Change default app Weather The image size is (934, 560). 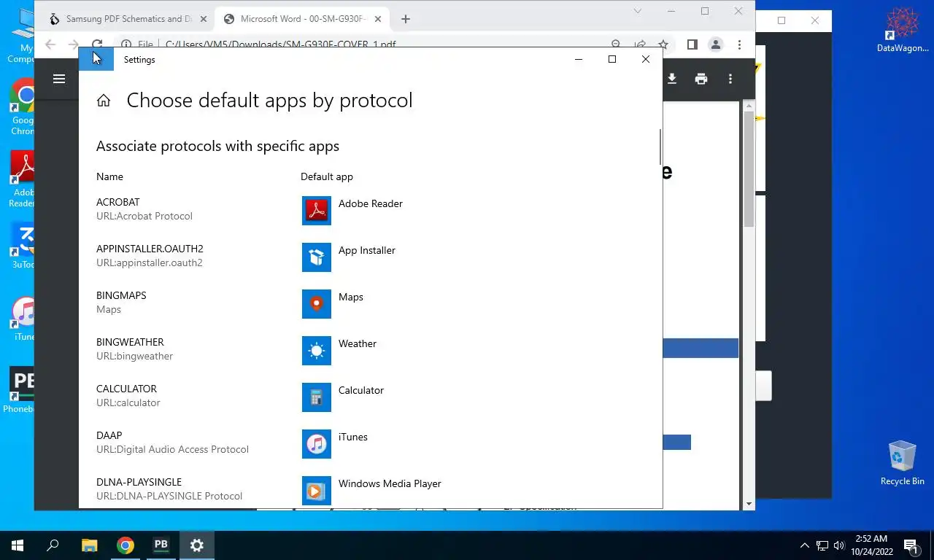pyautogui.click(x=357, y=343)
